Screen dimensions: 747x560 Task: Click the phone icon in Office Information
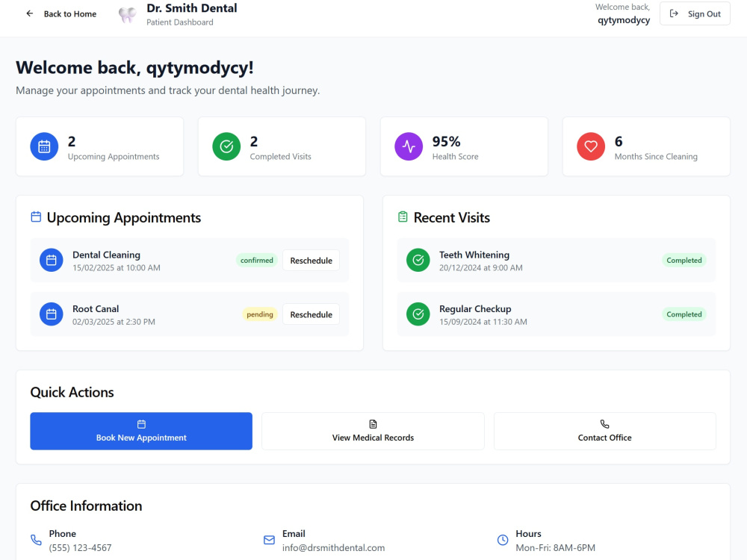coord(36,540)
